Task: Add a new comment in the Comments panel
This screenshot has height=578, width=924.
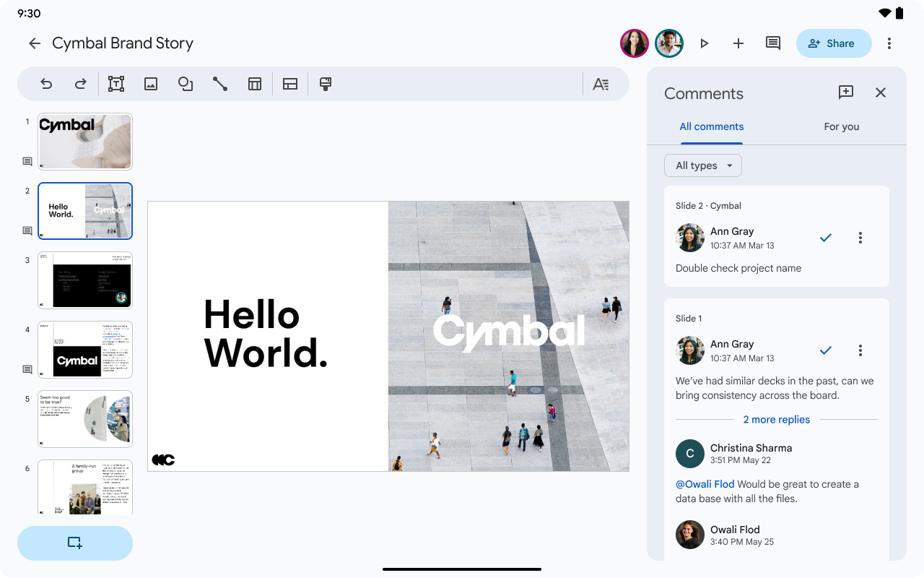Action: pos(846,92)
